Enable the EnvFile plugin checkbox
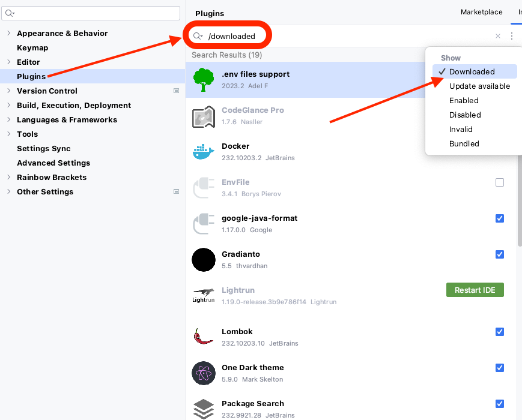The image size is (522, 420). point(500,182)
